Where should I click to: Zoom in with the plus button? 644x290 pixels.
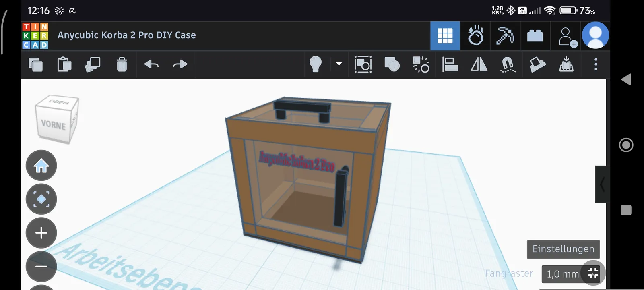pyautogui.click(x=41, y=233)
